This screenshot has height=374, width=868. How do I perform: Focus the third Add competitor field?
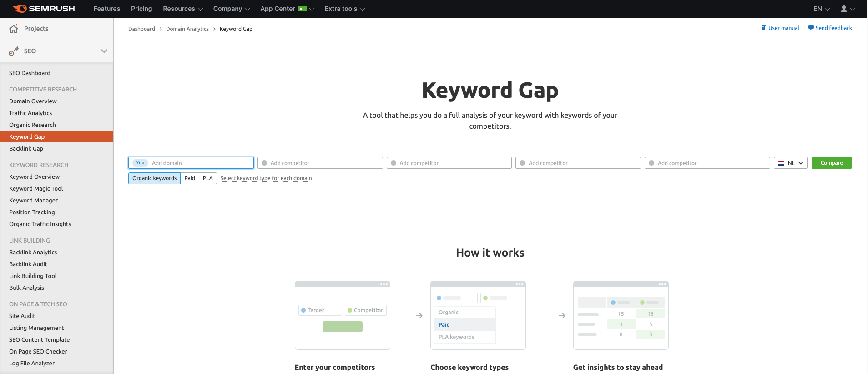[578, 163]
